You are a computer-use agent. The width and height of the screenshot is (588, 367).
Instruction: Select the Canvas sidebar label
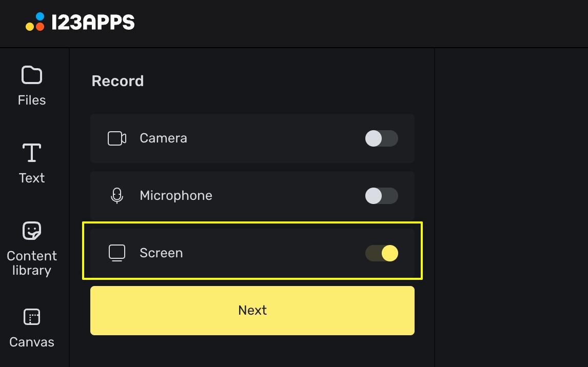click(x=32, y=342)
